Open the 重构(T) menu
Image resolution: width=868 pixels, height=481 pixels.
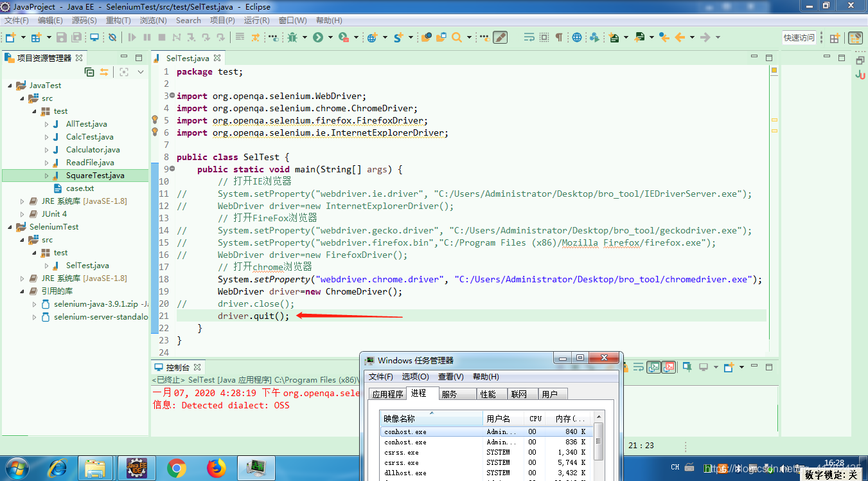click(118, 21)
